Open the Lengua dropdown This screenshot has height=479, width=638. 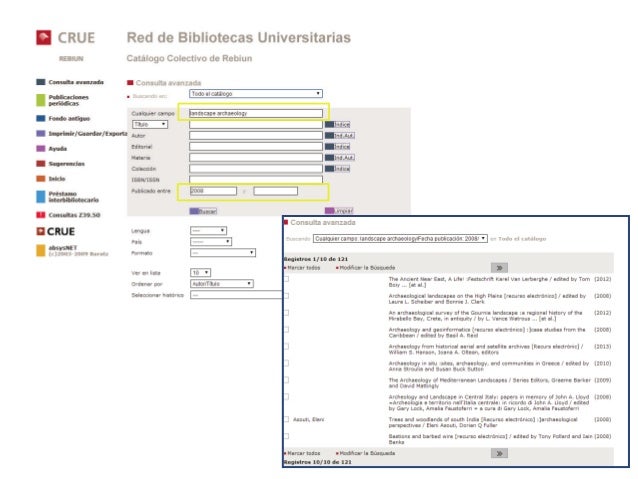coord(208,231)
